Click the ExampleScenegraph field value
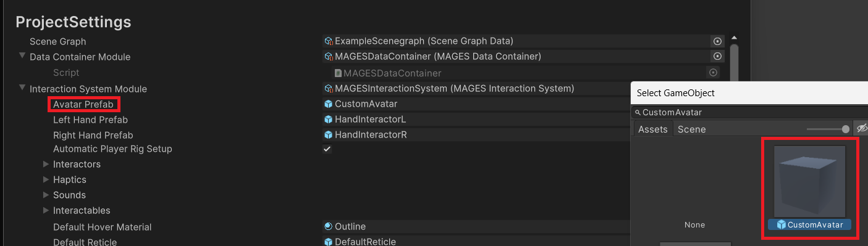Viewport: 868px width, 246px height. point(516,41)
